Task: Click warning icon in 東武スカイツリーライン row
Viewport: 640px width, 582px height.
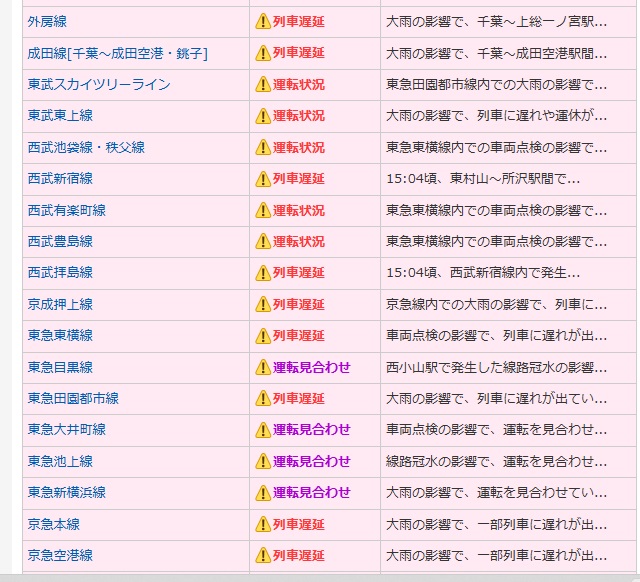Action: point(263,84)
